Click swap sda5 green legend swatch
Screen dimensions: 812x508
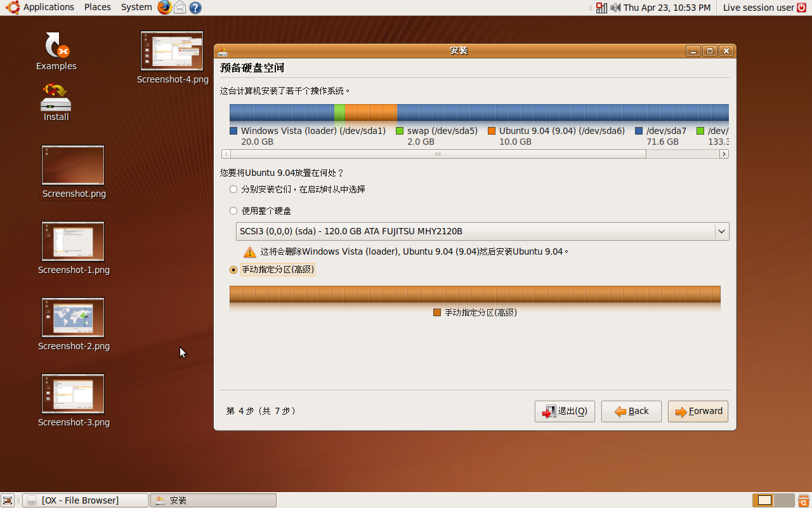click(400, 131)
